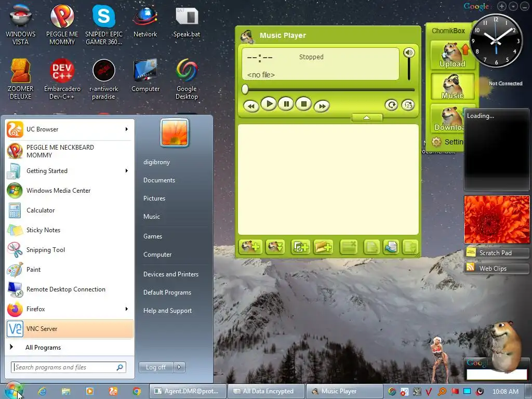
Task: Click the seek slider handle in Music Player
Action: (x=245, y=89)
